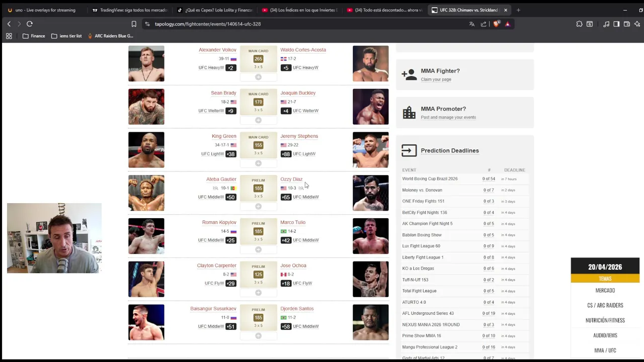This screenshot has width=644, height=362.
Task: Expand the Gautier vs Diaz bout details
Action: click(258, 206)
